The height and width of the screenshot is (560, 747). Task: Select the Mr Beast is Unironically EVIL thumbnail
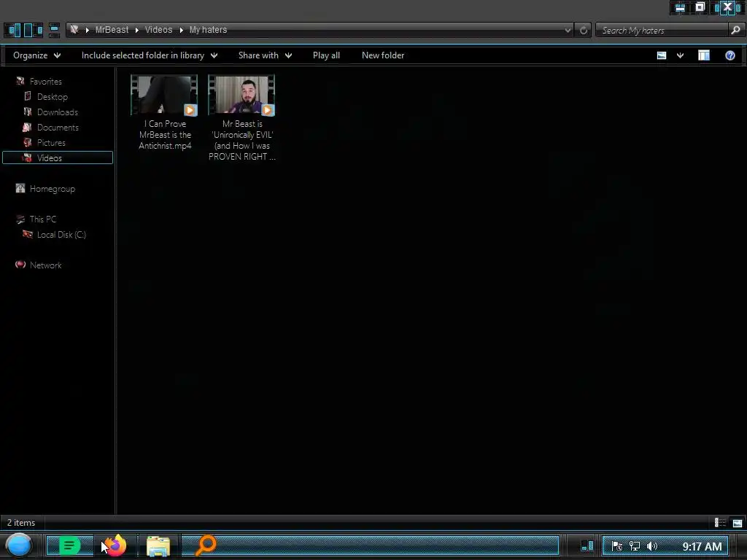(x=241, y=95)
